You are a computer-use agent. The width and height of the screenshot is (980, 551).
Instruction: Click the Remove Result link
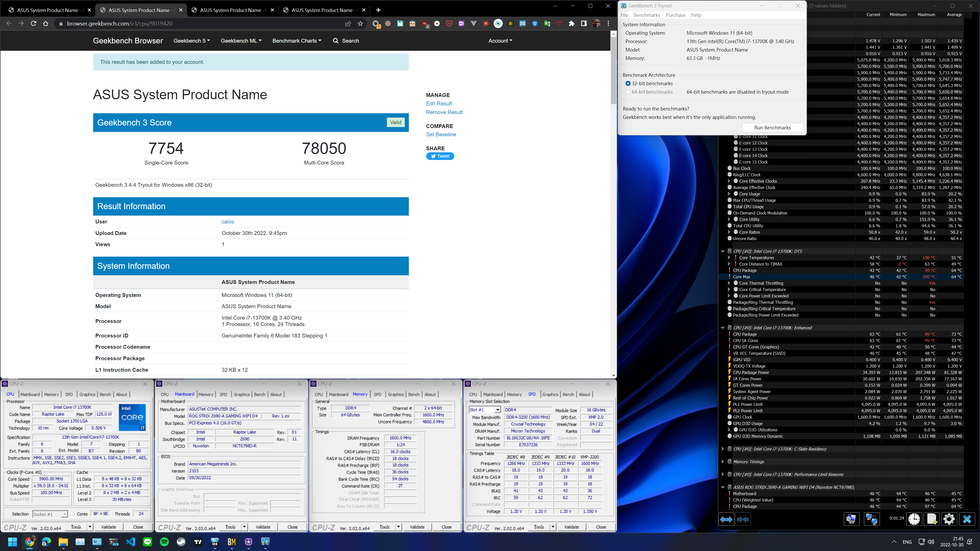point(444,112)
